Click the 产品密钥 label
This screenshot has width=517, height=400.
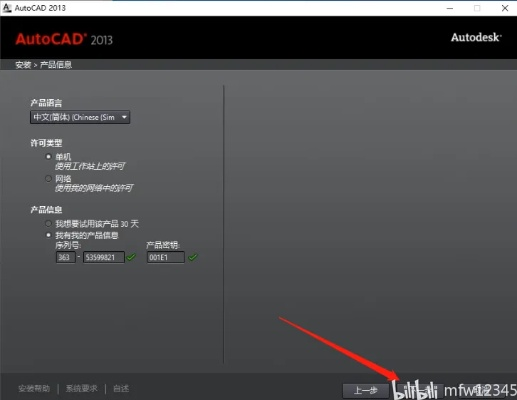163,246
